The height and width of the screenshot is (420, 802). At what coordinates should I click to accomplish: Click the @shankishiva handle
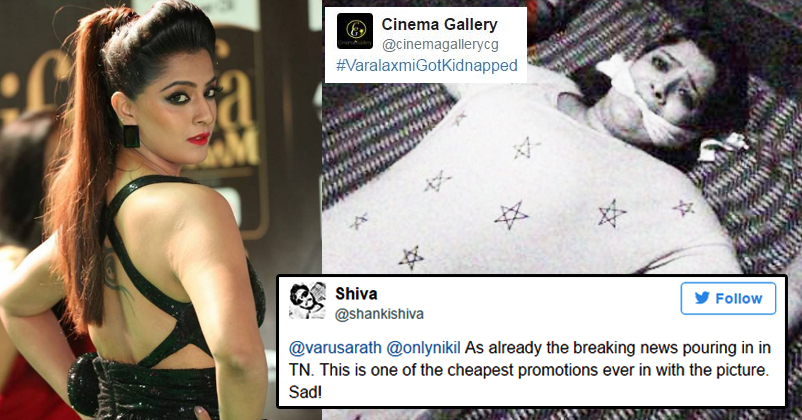[x=379, y=314]
